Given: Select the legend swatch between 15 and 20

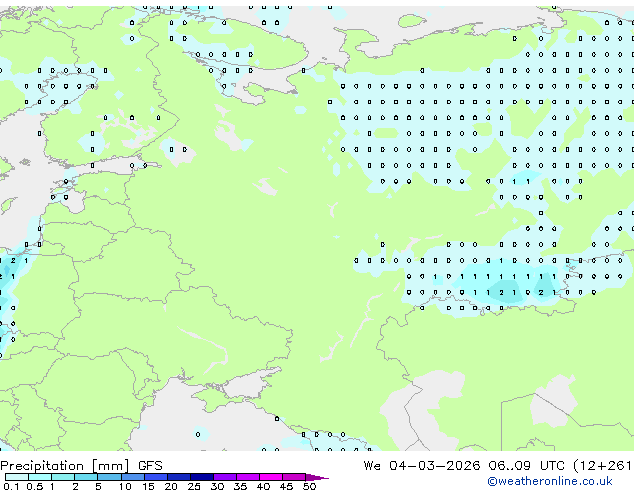Looking at the screenshot, I should (156, 477).
